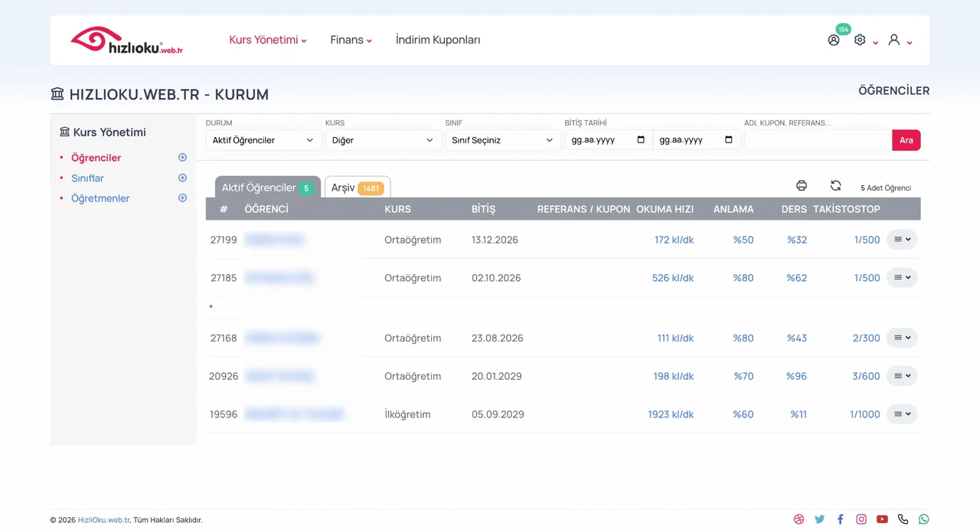Open the actions dropdown for student 20926
Image resolution: width=980 pixels, height=530 pixels.
pyautogui.click(x=902, y=376)
